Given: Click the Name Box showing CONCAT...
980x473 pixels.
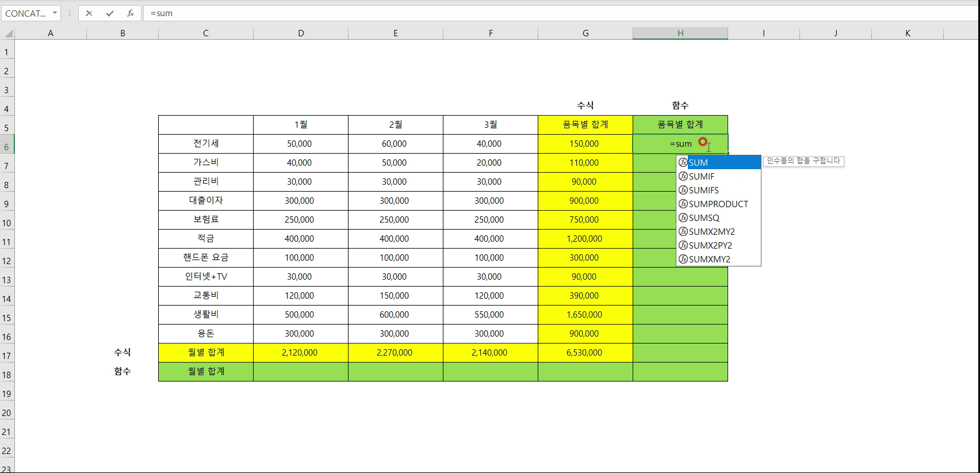Looking at the screenshot, I should pyautogui.click(x=25, y=13).
